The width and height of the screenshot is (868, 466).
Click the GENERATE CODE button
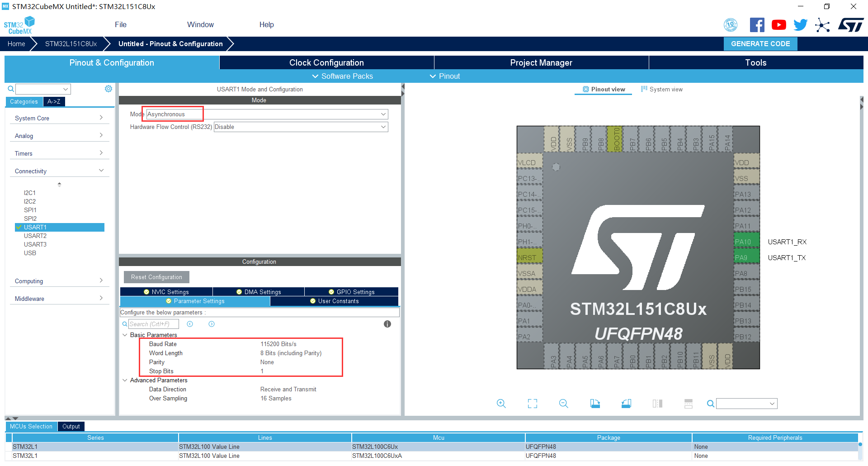[760, 44]
